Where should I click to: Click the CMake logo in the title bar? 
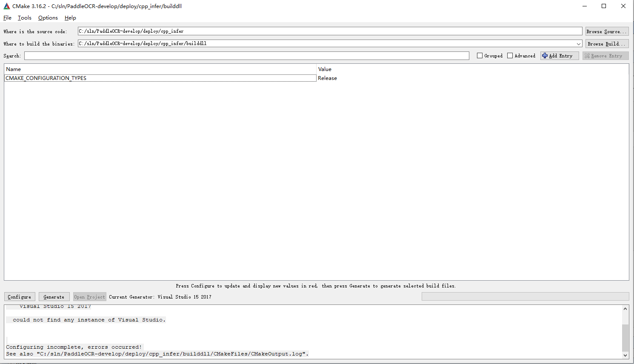point(6,6)
